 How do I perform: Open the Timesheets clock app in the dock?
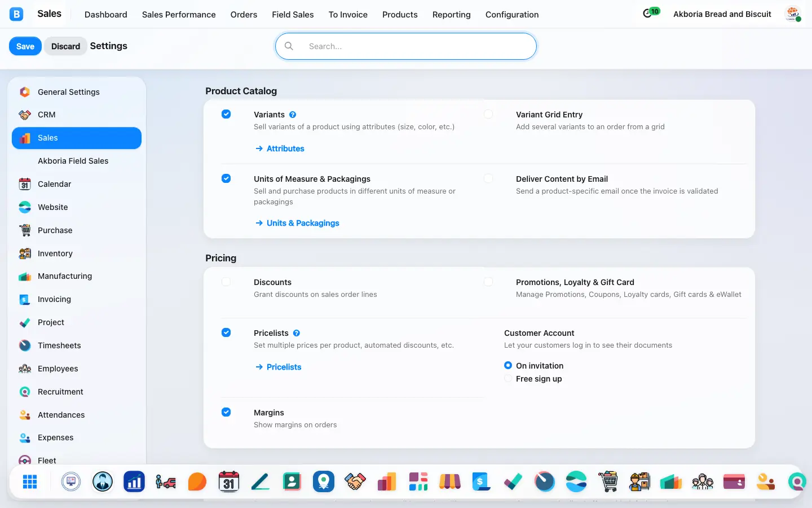tap(545, 481)
